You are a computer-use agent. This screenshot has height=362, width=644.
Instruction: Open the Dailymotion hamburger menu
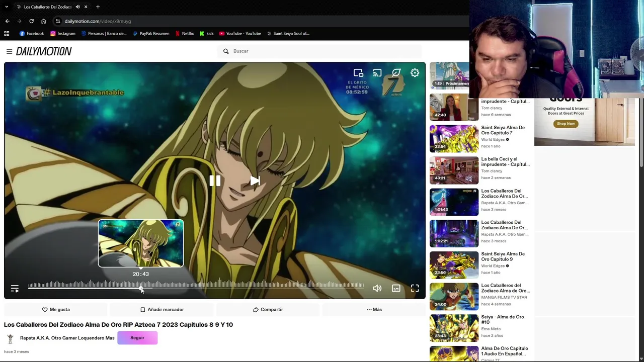[9, 51]
